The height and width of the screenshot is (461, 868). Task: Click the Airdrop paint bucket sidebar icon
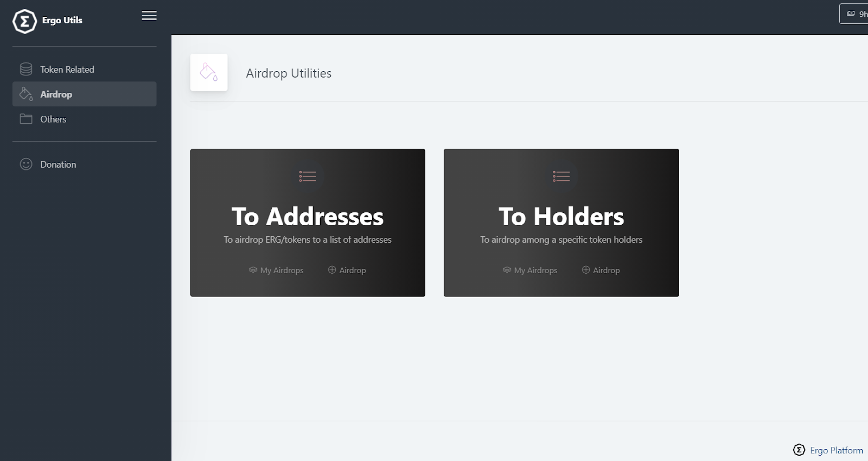(26, 94)
